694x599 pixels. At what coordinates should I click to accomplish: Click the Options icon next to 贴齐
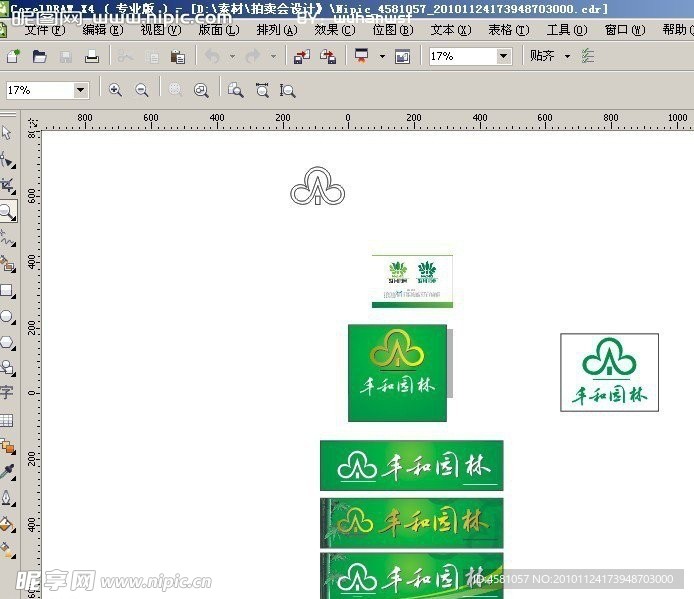pos(588,56)
